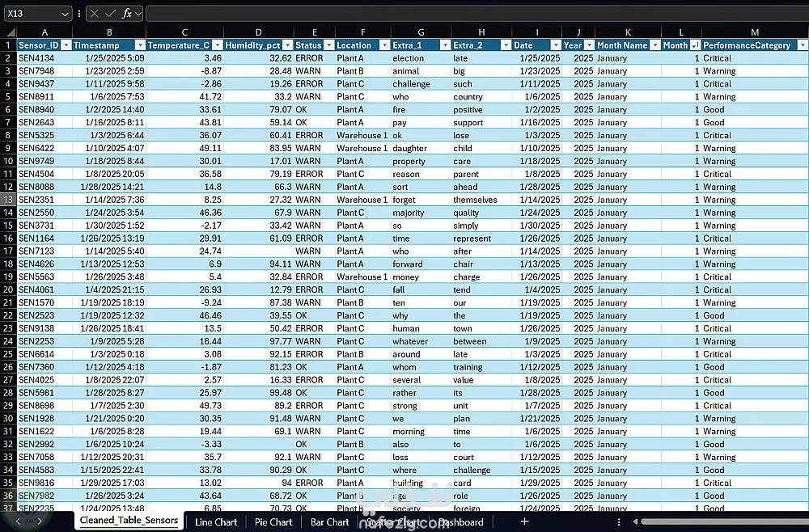Click the Name Box showing X13
809x532 pixels.
point(32,14)
